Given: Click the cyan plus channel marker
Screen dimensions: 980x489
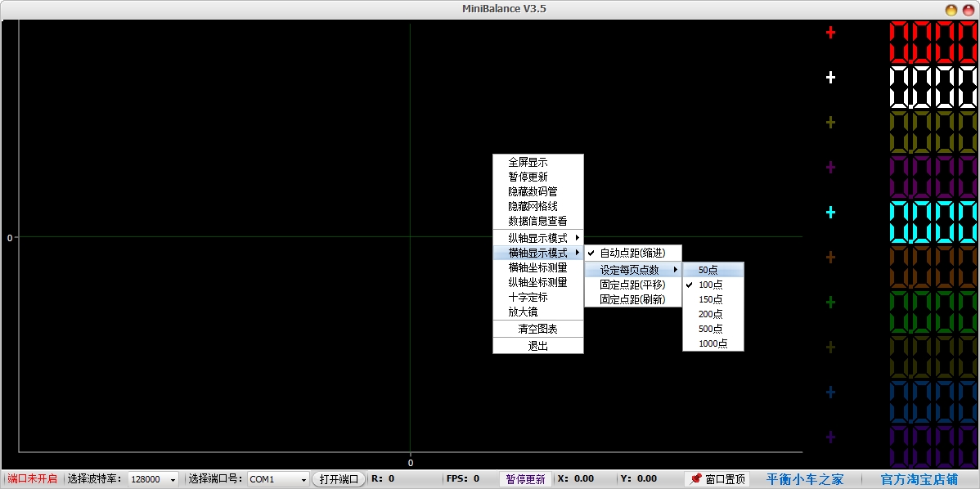Looking at the screenshot, I should coord(830,213).
